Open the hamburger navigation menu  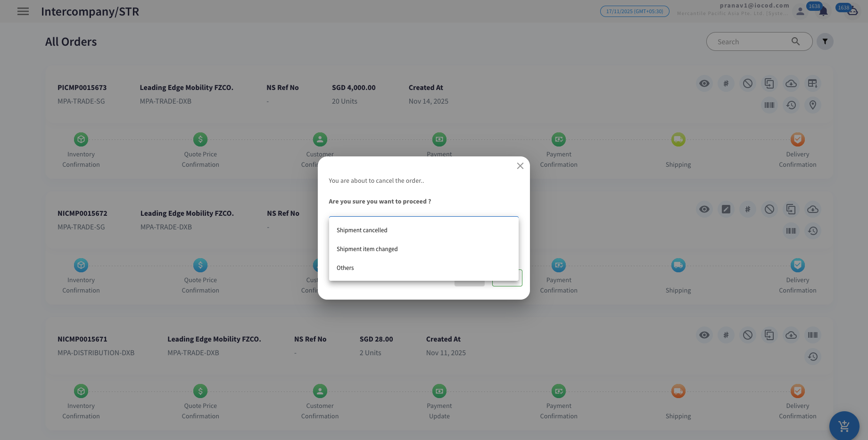coord(23,11)
